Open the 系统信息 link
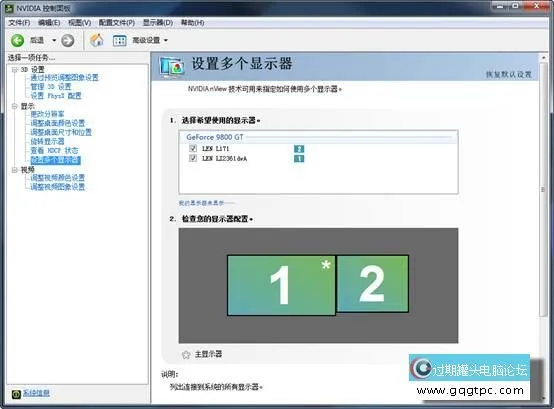Viewport: 554px width, 409px height. coord(36,393)
